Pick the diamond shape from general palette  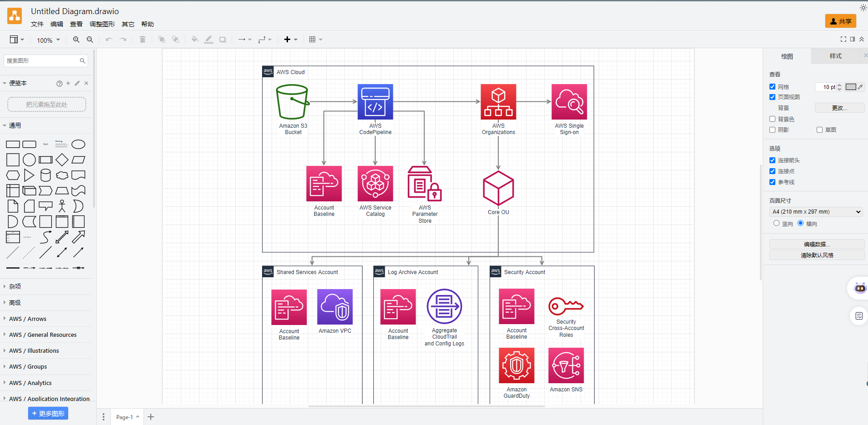[x=62, y=160]
